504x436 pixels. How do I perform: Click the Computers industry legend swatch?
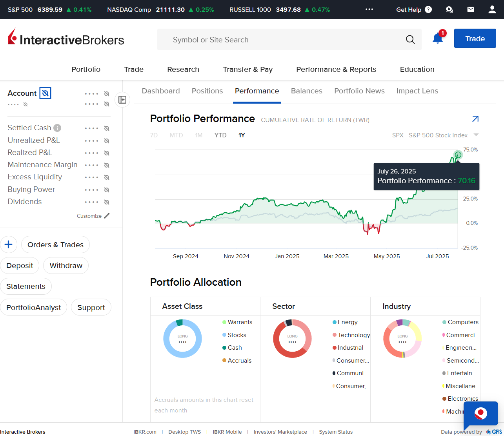444,322
